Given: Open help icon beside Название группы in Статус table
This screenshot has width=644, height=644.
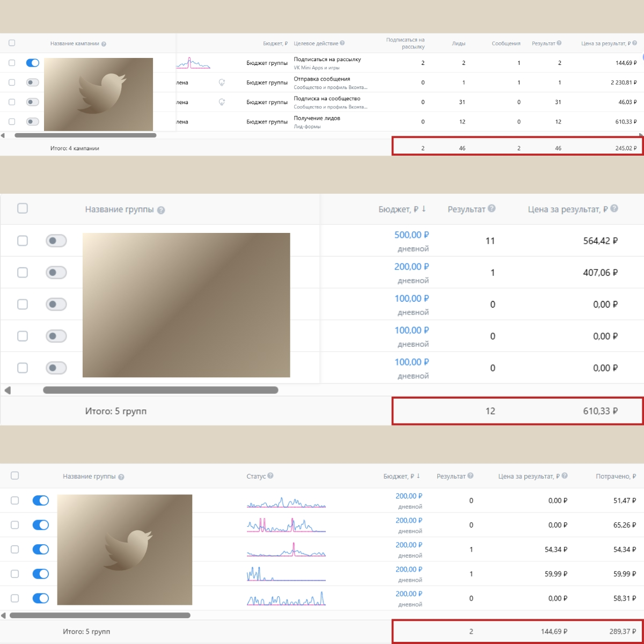Looking at the screenshot, I should (x=121, y=477).
